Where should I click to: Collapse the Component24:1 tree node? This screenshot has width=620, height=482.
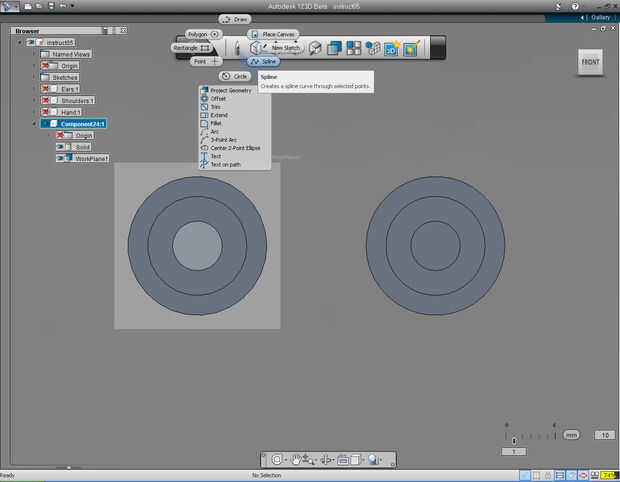35,124
